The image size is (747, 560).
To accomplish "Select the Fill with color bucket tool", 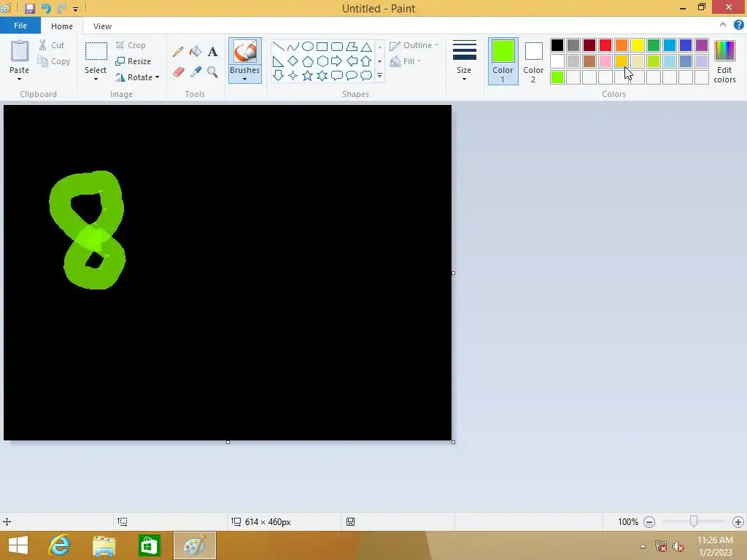I will (x=196, y=52).
